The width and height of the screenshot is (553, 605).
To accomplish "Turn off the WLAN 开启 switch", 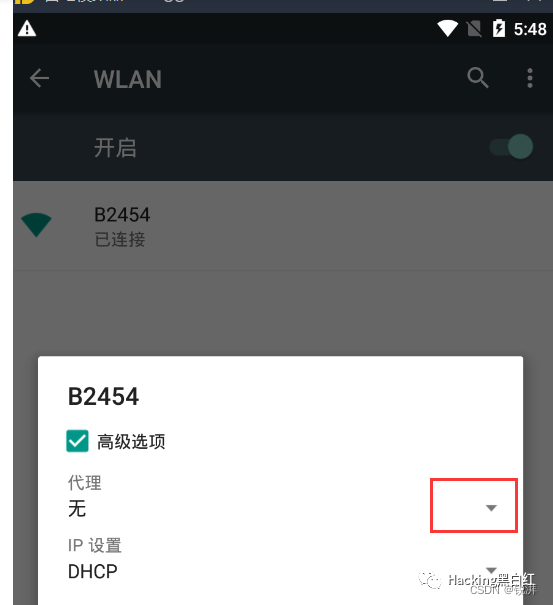I will (512, 147).
